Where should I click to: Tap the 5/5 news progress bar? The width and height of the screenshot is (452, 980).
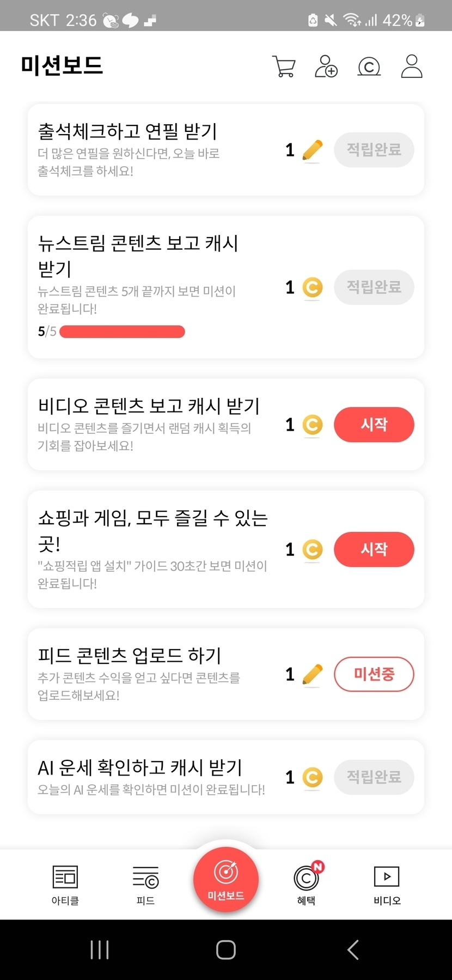point(122,331)
